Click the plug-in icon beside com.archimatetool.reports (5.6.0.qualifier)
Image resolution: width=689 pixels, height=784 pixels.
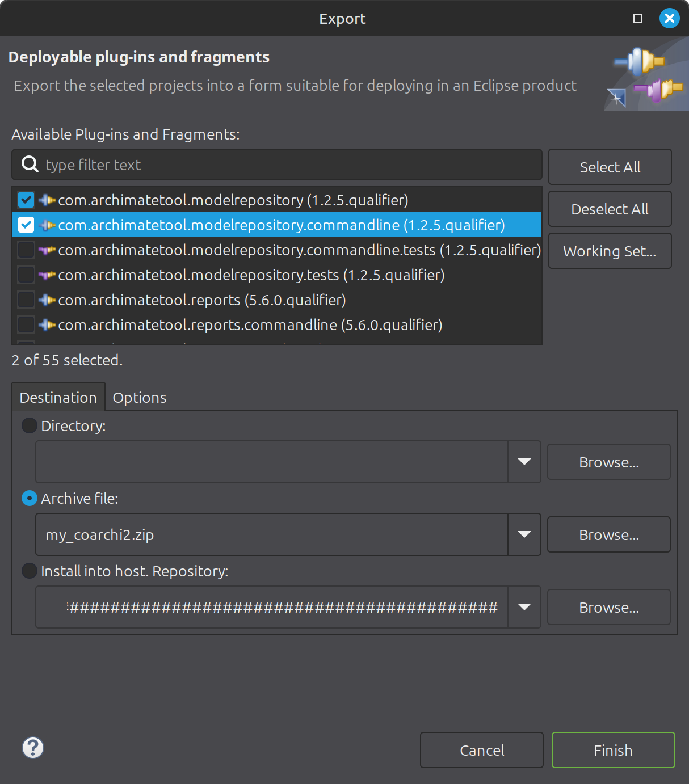pos(47,300)
